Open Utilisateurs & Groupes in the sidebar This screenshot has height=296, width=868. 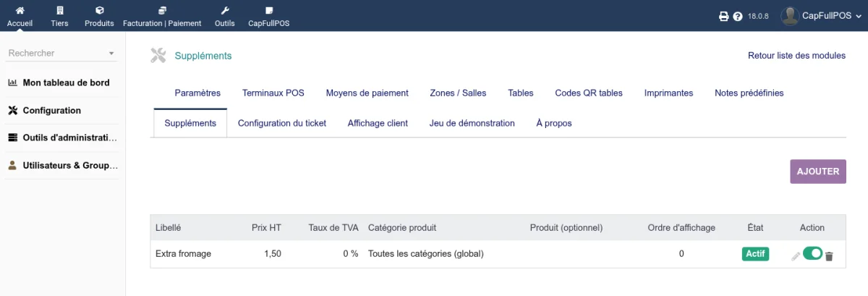[x=70, y=165]
